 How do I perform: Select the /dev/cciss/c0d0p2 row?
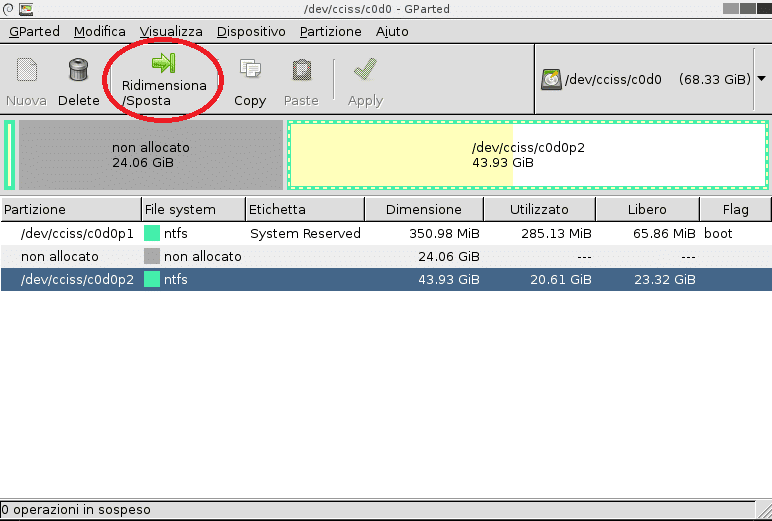(x=386, y=280)
